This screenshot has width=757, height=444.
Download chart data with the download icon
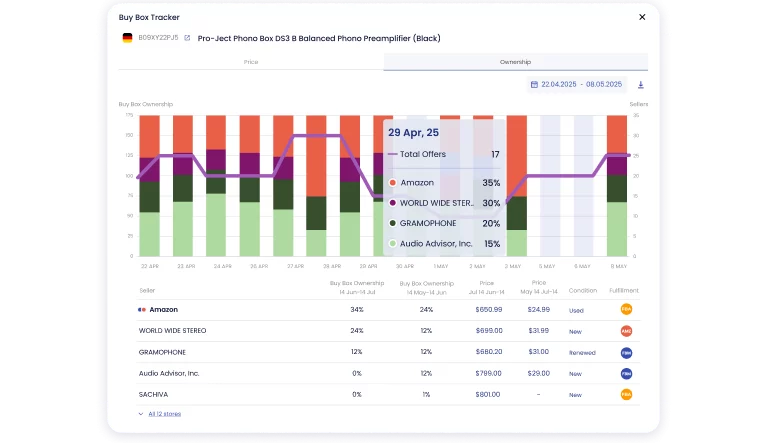641,85
